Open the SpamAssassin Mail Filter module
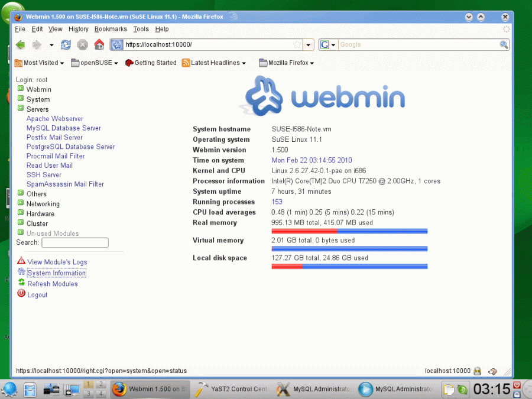 [65, 184]
